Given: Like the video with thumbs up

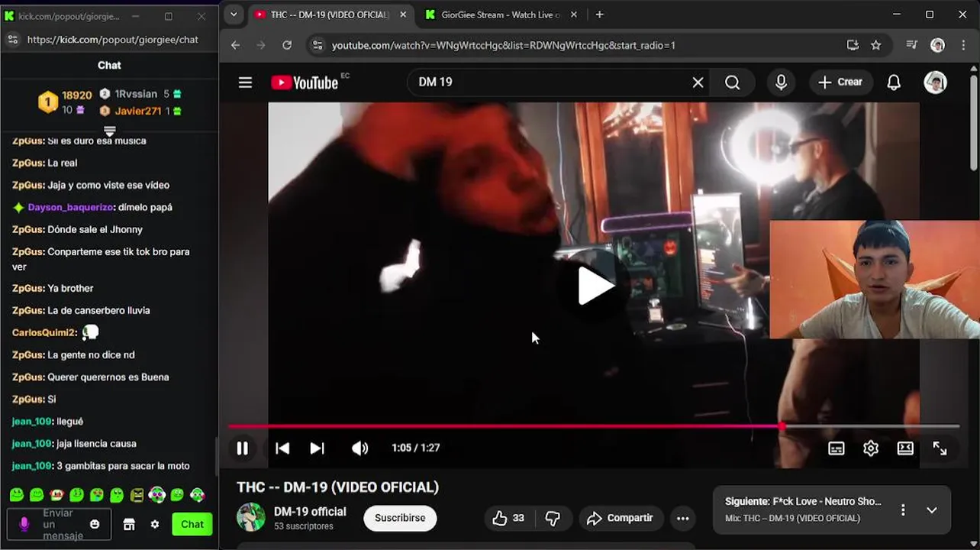Looking at the screenshot, I should coord(509,518).
